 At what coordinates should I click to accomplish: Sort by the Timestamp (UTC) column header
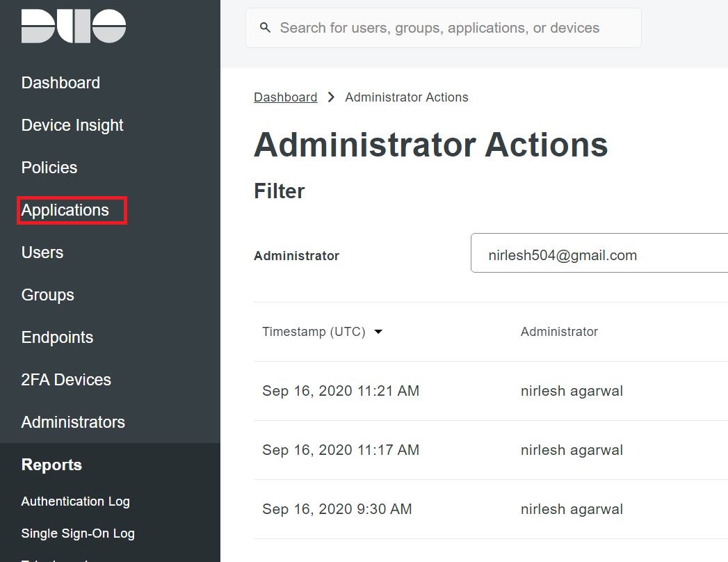tap(314, 332)
